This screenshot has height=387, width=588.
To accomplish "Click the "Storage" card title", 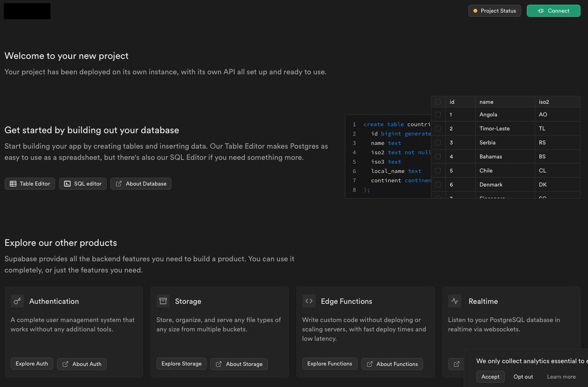I will tap(188, 301).
